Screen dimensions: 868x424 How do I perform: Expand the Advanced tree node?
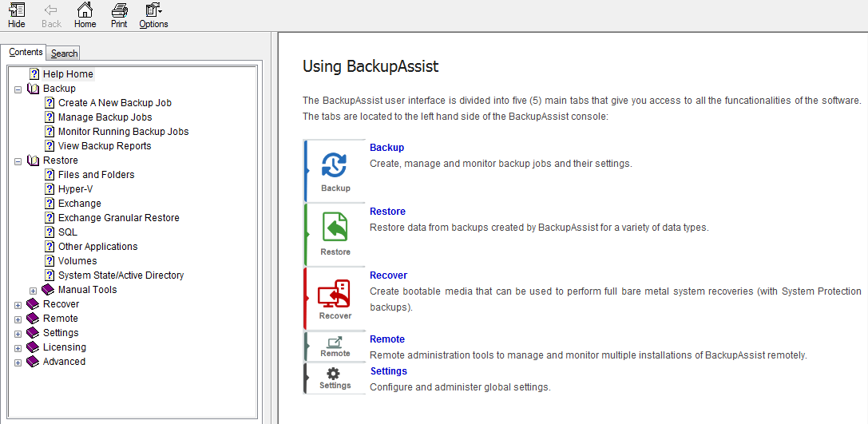click(x=18, y=363)
